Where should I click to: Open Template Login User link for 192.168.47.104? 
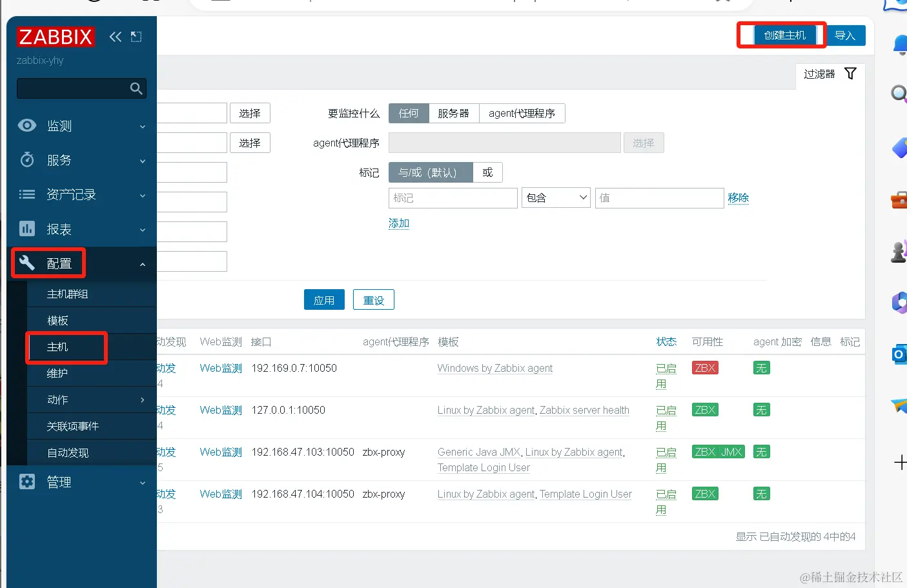point(586,494)
